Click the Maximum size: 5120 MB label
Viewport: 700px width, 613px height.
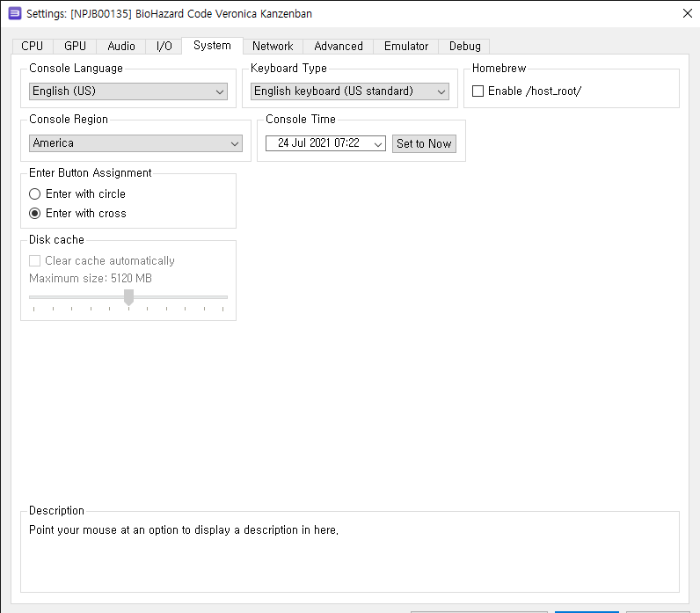click(91, 279)
